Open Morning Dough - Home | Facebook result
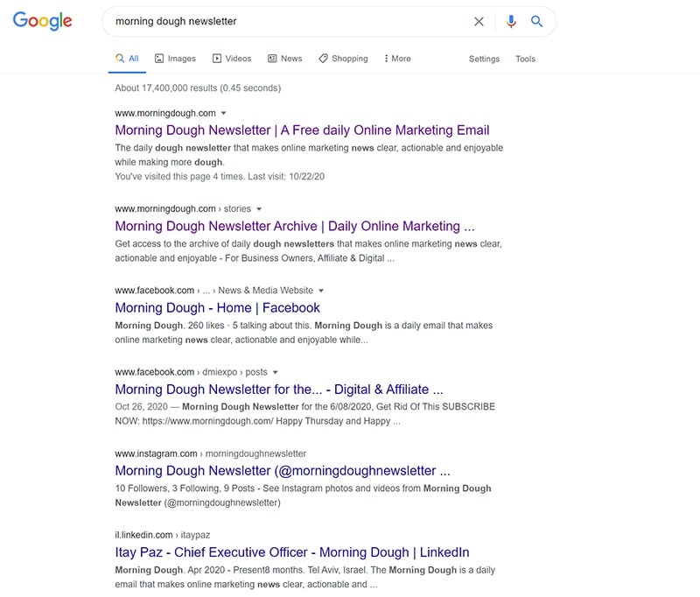 217,307
